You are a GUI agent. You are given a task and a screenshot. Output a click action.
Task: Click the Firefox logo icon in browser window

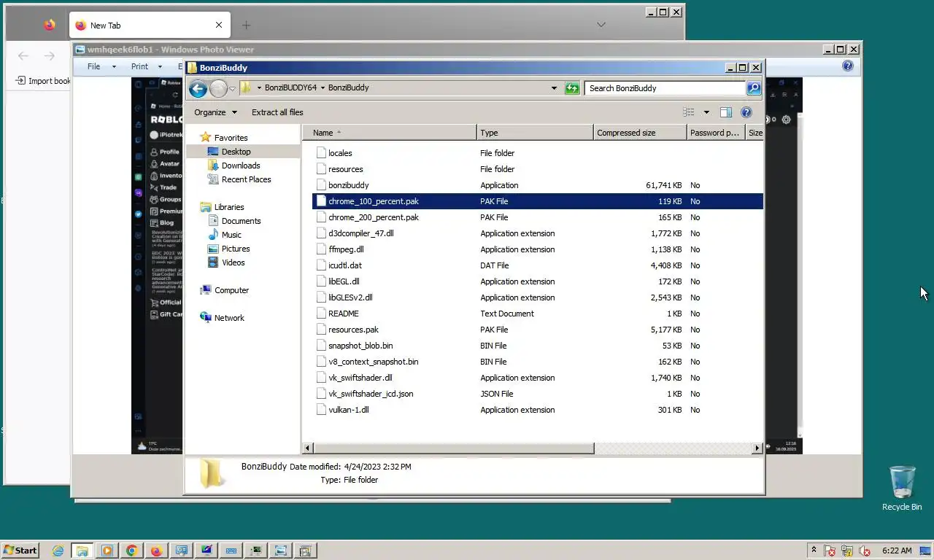[x=50, y=25]
